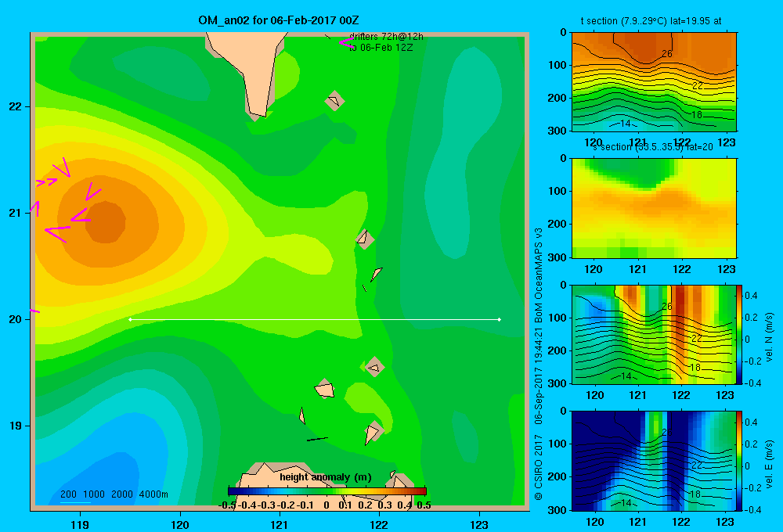783x532 pixels.
Task: Click the "drifters 72h@12h" legend text
Action: click(x=386, y=37)
